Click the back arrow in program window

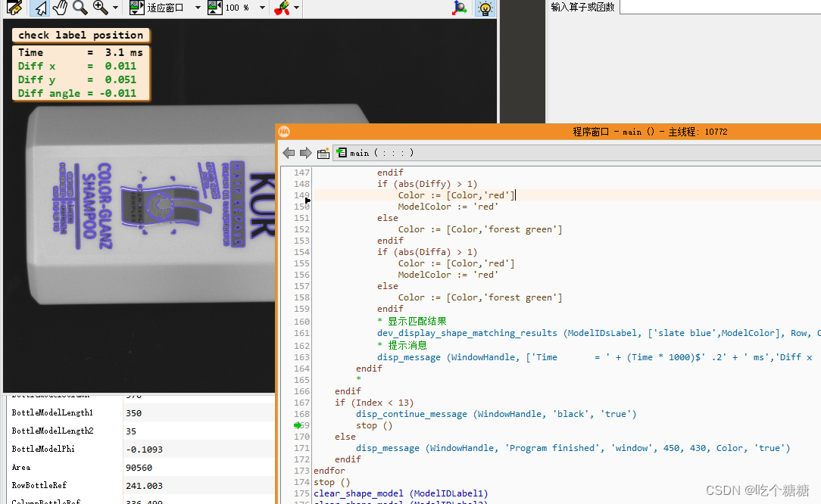tap(289, 153)
